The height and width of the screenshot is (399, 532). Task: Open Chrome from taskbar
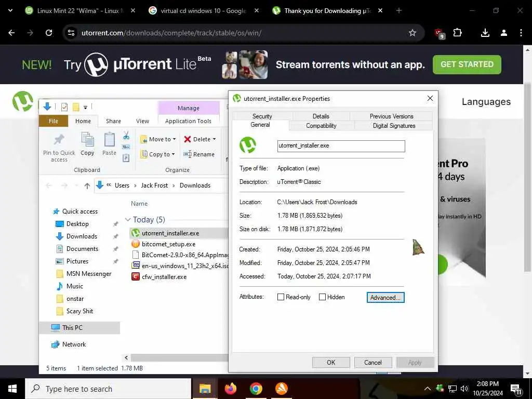pyautogui.click(x=256, y=389)
